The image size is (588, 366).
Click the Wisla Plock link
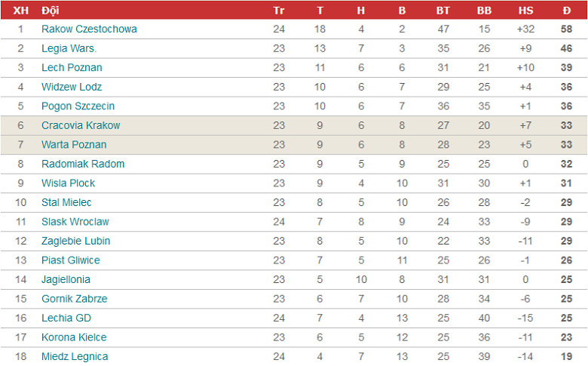point(68,183)
